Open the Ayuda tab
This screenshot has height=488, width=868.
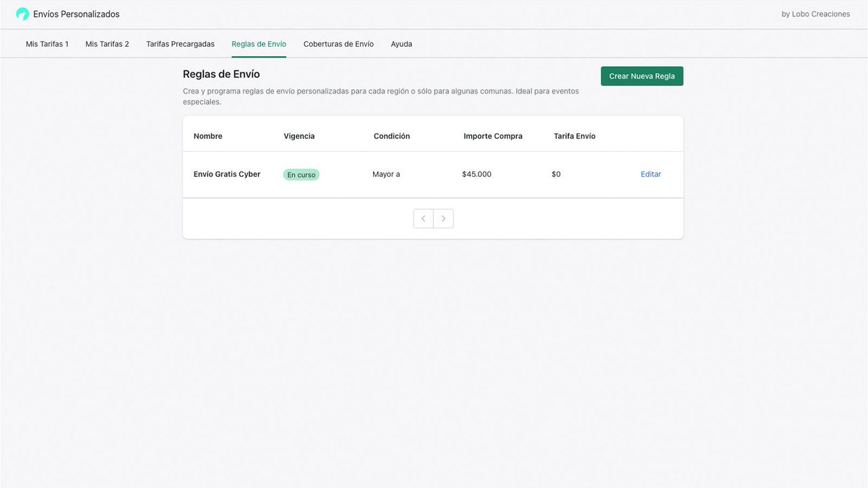click(x=401, y=43)
